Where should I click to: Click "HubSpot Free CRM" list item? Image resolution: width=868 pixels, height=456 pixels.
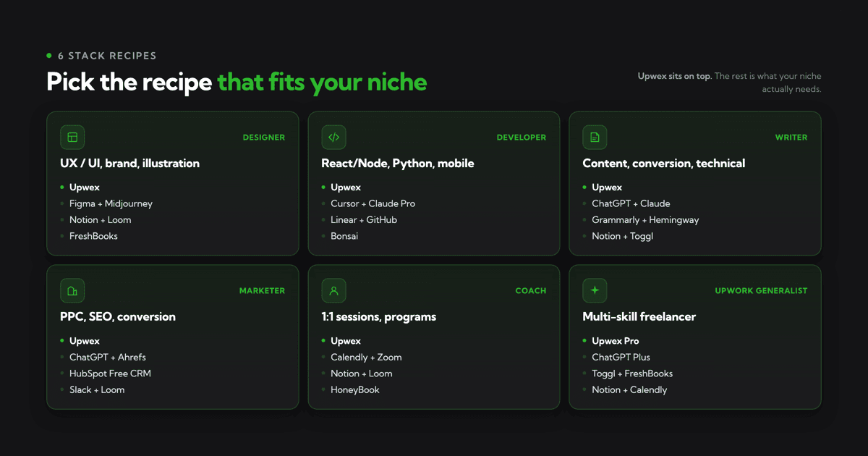(x=110, y=373)
